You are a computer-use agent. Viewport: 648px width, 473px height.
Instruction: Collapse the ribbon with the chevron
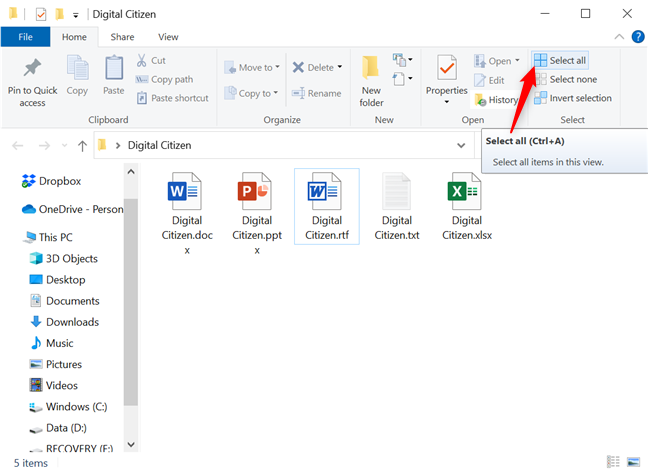point(619,37)
